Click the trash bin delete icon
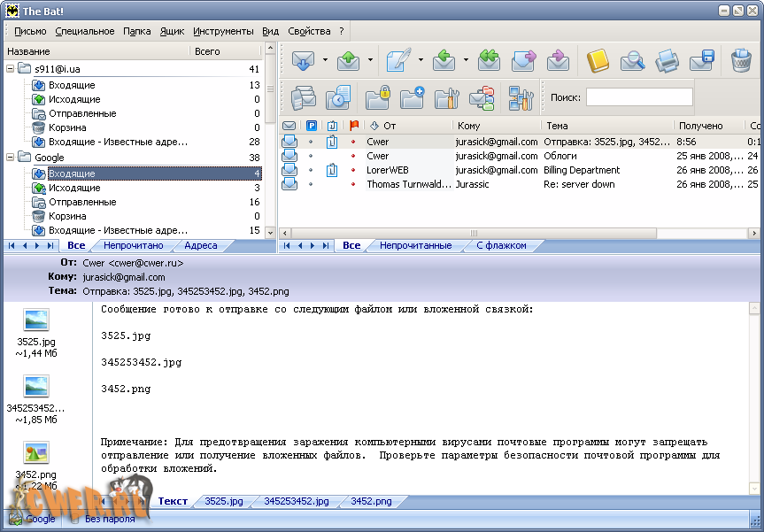 (740, 60)
